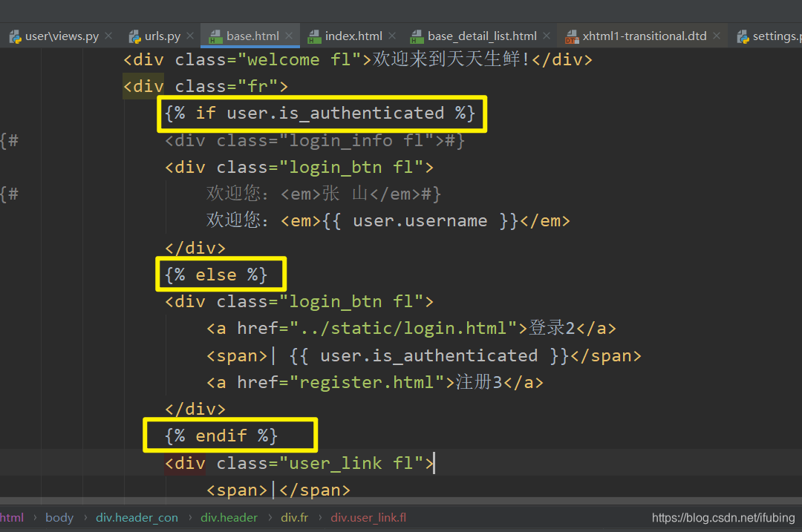Switch to the index.html tab
The image size is (802, 532).
(353, 36)
